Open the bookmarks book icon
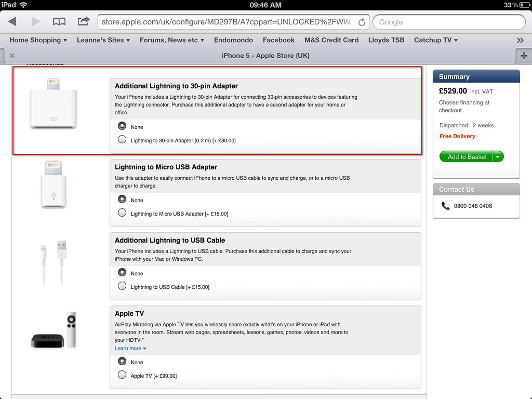 coord(59,22)
